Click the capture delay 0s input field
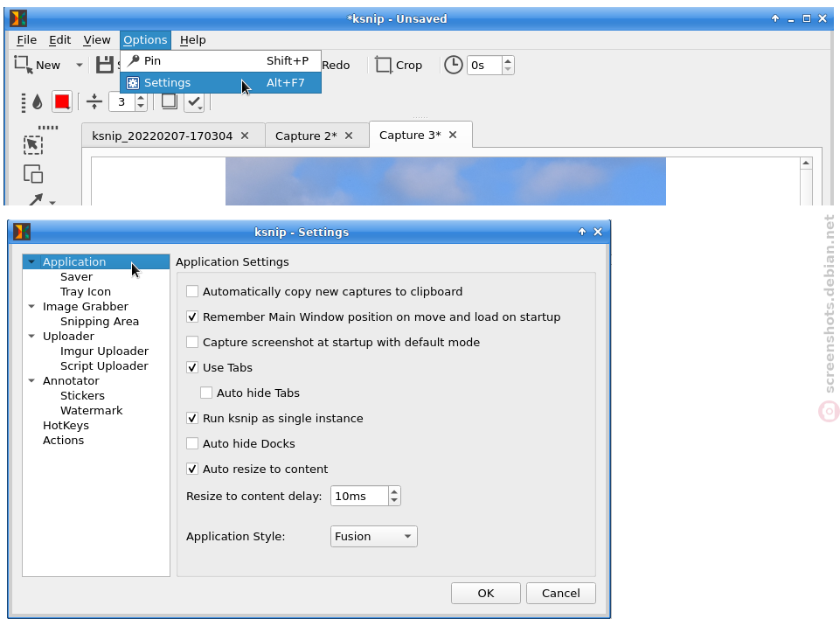 pos(484,65)
